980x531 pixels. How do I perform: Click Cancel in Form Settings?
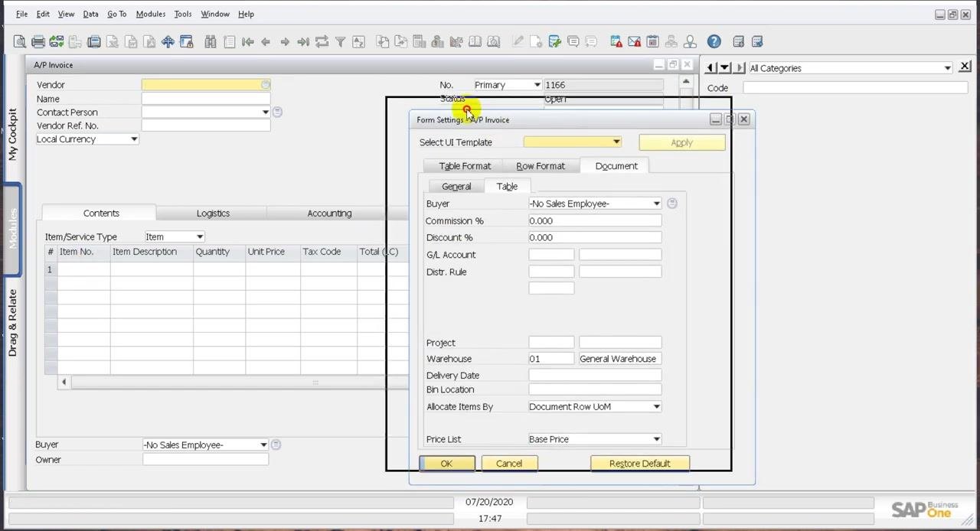click(509, 464)
